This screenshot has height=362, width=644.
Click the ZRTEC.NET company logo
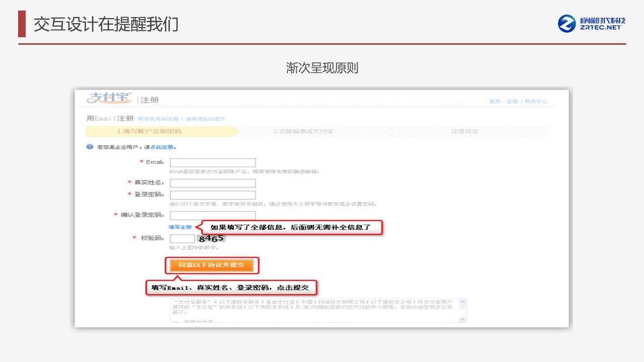(x=592, y=23)
